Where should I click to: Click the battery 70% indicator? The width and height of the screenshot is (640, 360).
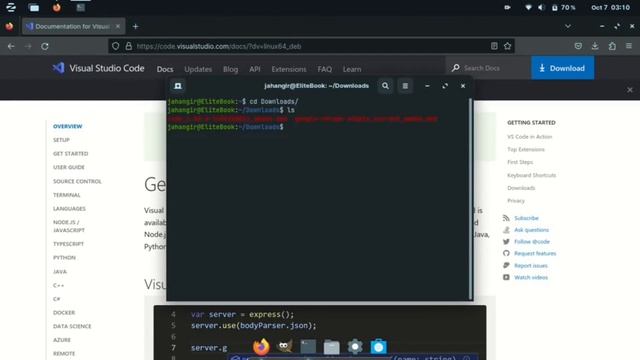[x=564, y=7]
